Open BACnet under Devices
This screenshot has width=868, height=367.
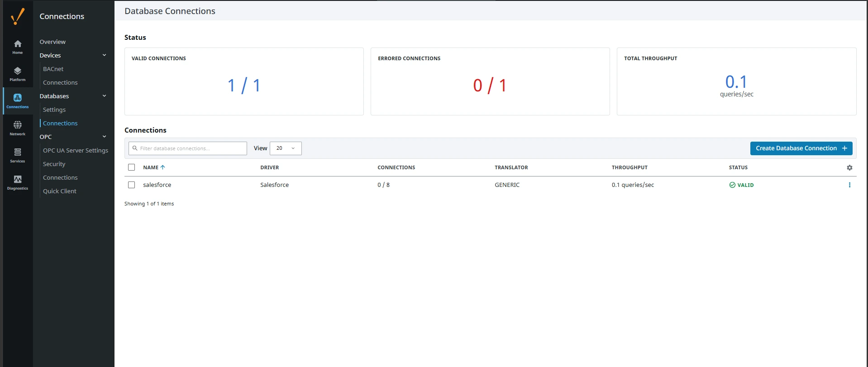pyautogui.click(x=53, y=69)
